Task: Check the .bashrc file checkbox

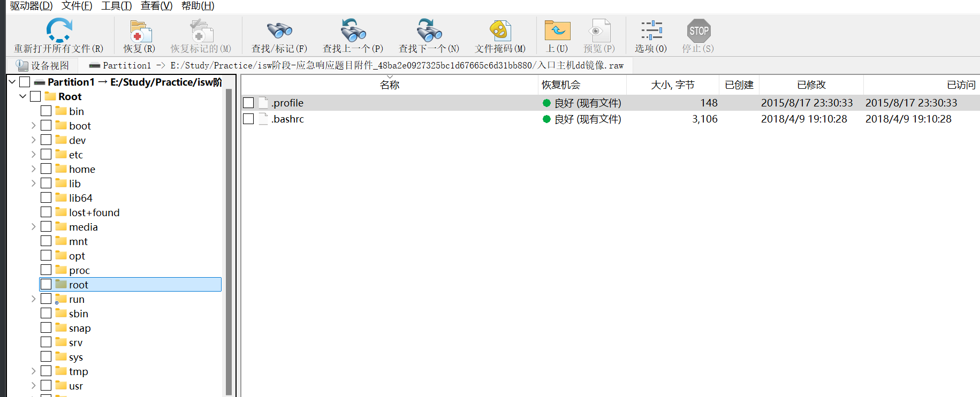Action: coord(248,119)
